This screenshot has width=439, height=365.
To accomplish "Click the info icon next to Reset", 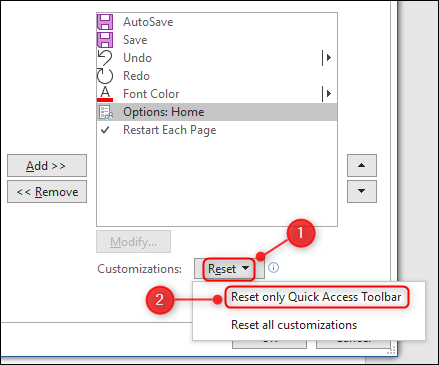I will pyautogui.click(x=273, y=268).
